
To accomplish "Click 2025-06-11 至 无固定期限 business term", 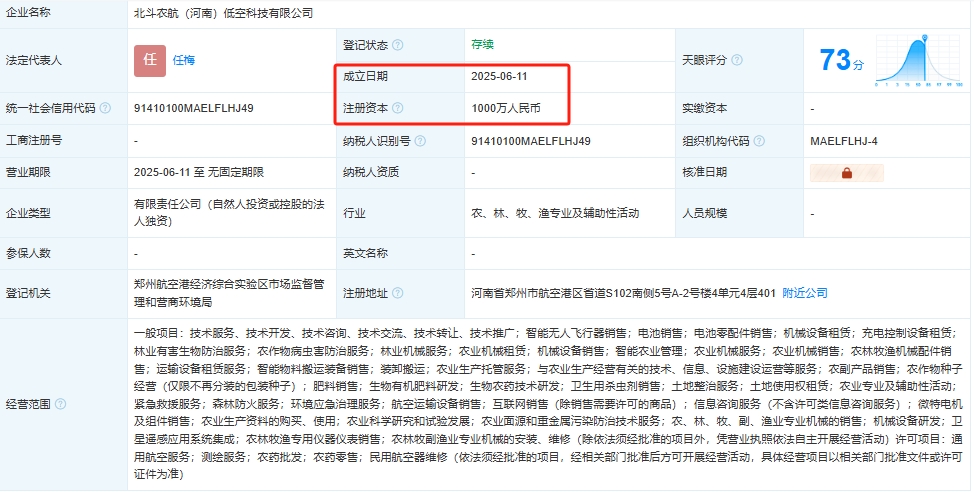I will (199, 172).
